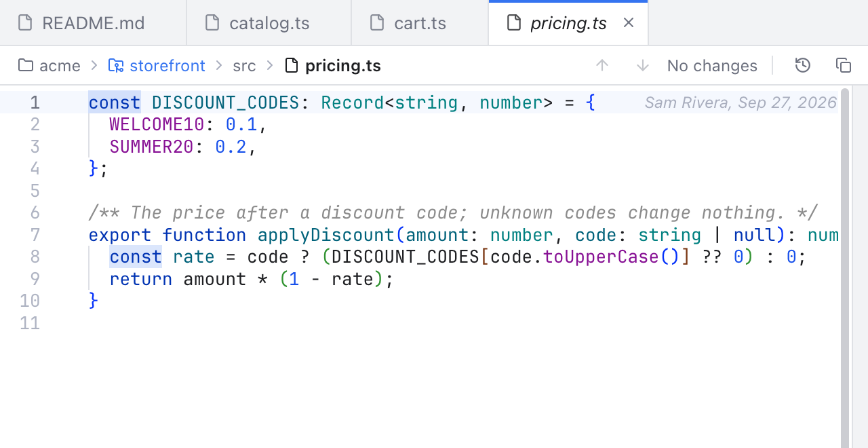Viewport: 868px width, 448px height.
Task: Click line number 4 in gutter
Action: pos(35,168)
